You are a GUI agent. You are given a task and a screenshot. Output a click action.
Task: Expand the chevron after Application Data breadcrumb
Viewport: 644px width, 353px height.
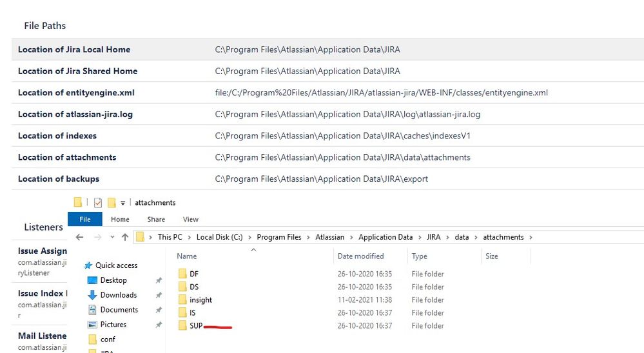(x=420, y=237)
